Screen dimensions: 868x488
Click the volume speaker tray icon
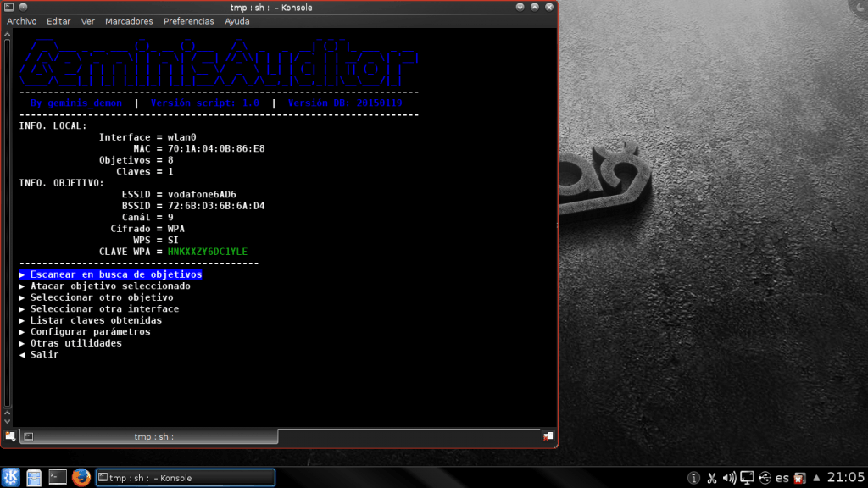[730, 478]
